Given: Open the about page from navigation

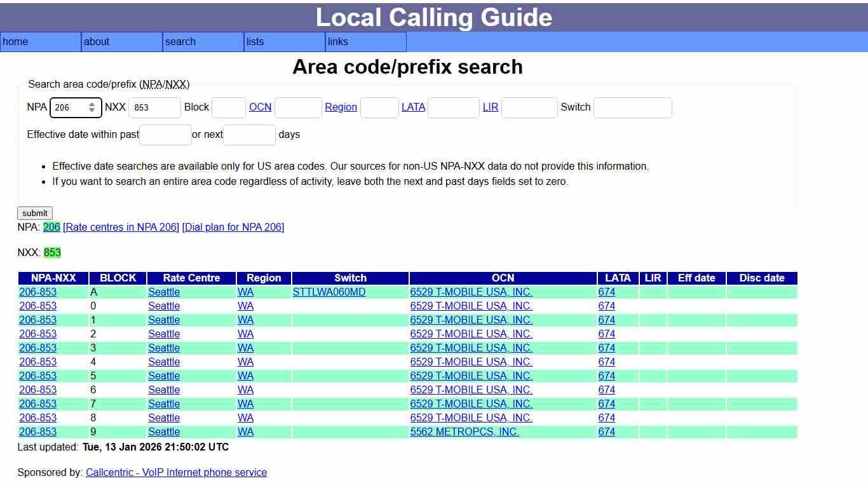Looking at the screenshot, I should [x=97, y=42].
